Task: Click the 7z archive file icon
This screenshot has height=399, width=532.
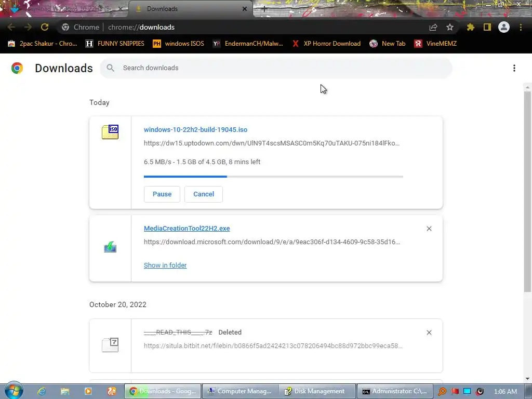Action: pyautogui.click(x=110, y=345)
